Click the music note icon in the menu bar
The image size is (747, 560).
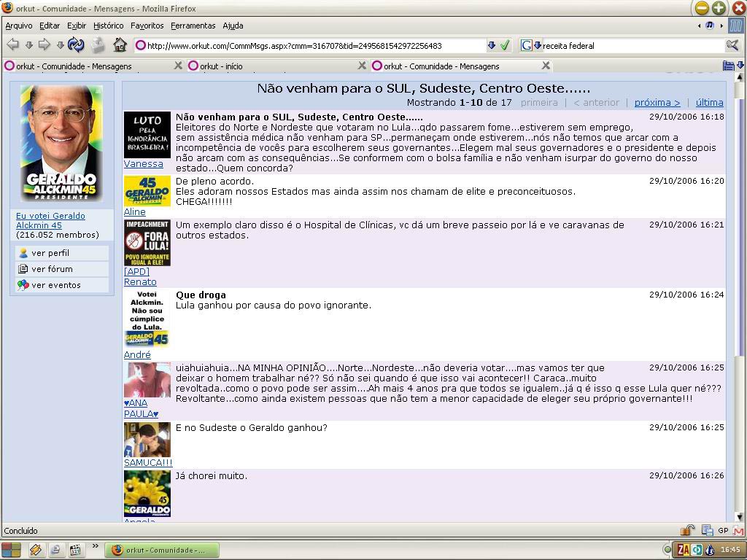[x=710, y=26]
